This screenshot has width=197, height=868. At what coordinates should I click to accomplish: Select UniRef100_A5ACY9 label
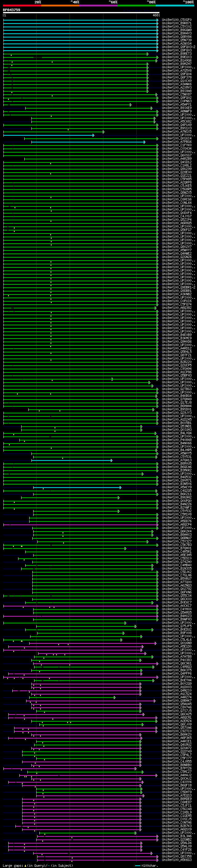[x=177, y=487]
